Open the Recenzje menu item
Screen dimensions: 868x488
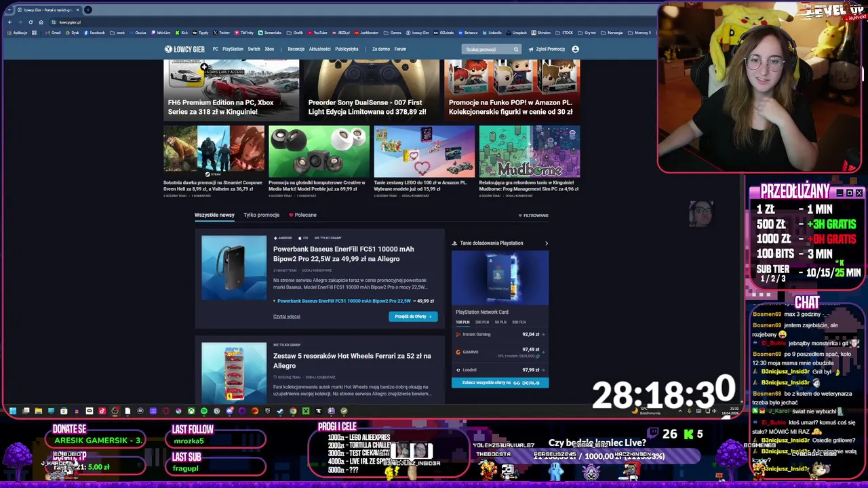296,49
